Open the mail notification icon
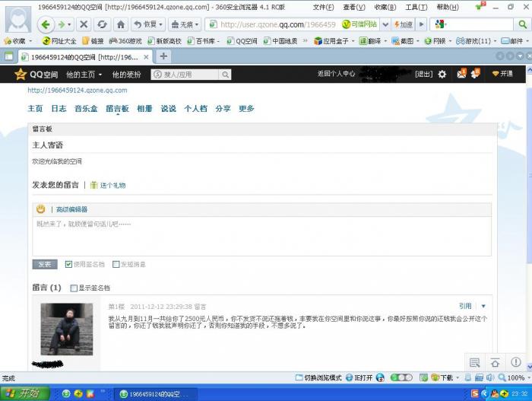532x401 pixels. [462, 73]
